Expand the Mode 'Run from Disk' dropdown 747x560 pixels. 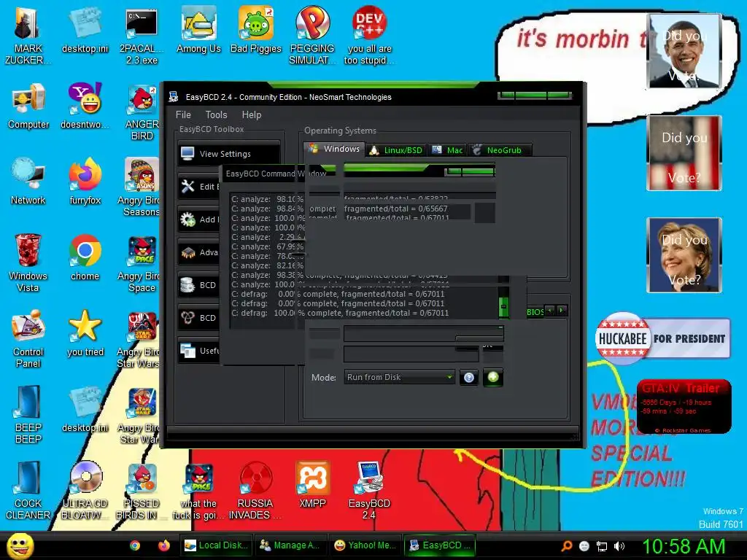click(x=399, y=377)
